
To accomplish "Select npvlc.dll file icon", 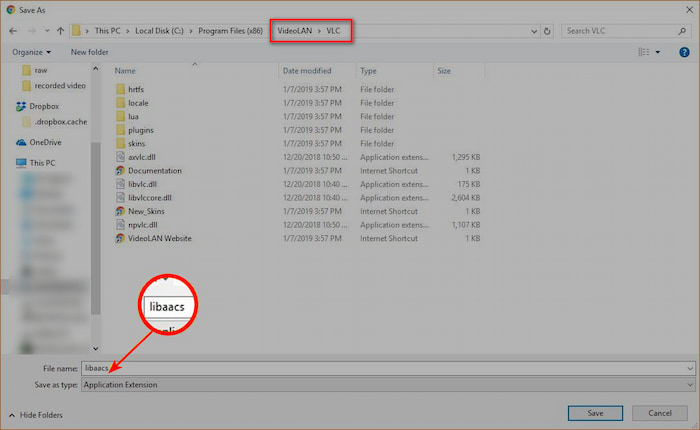I will click(120, 225).
